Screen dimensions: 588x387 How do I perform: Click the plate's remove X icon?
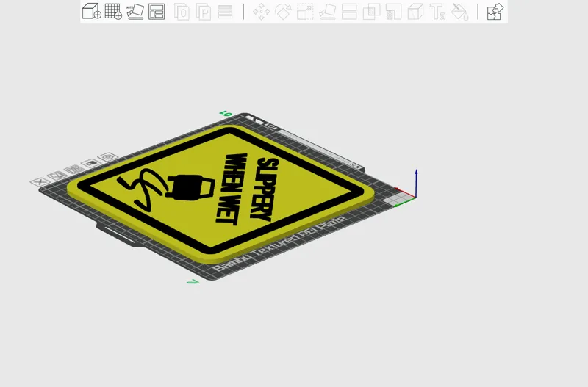click(x=40, y=181)
